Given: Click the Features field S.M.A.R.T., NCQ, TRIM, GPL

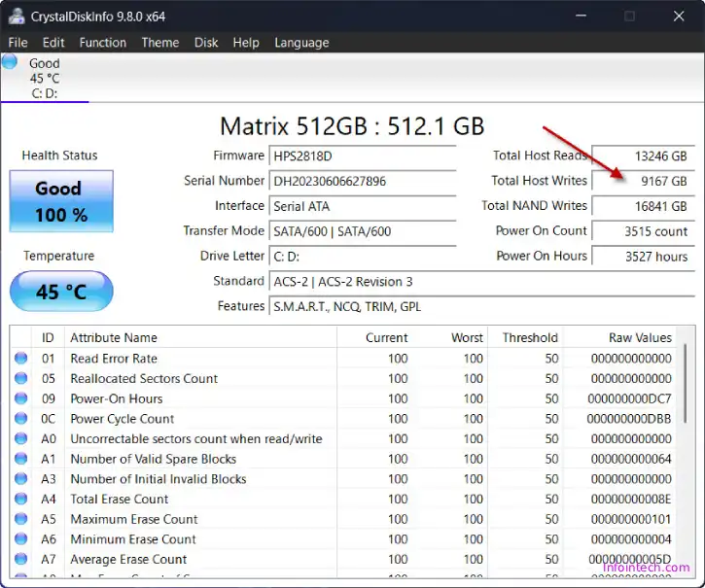Looking at the screenshot, I should [482, 307].
